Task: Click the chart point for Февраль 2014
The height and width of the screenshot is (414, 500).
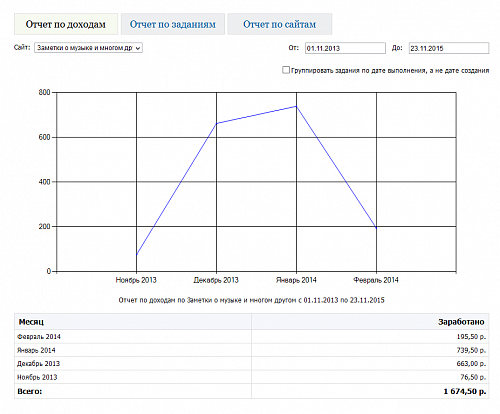Action: click(x=376, y=228)
